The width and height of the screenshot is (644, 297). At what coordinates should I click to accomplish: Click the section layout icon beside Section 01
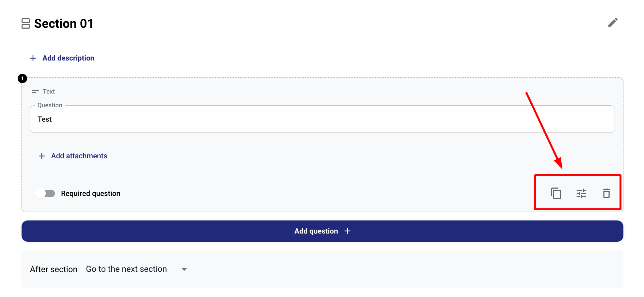point(25,24)
